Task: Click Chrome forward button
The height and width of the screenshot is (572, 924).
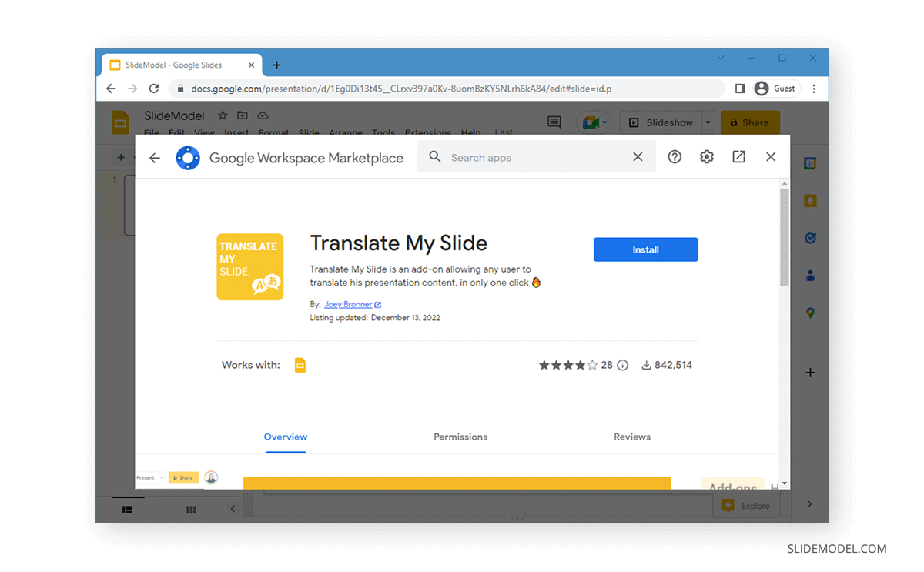Action: [132, 89]
